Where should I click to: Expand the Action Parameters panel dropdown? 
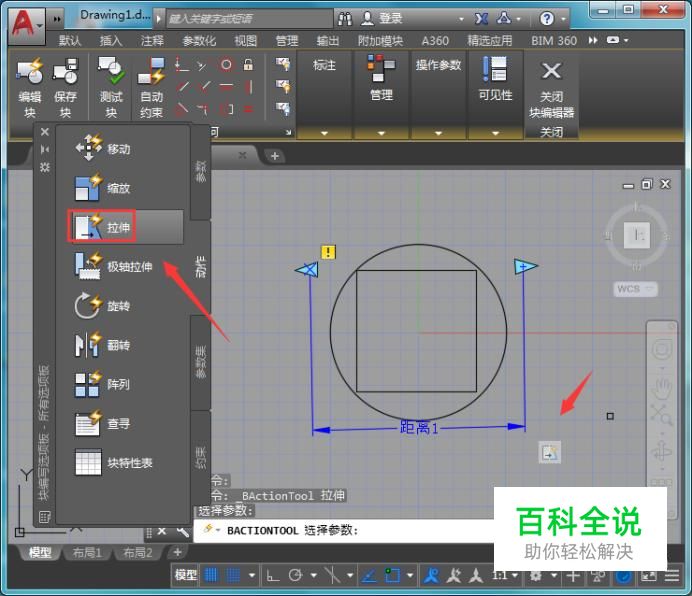tap(438, 133)
